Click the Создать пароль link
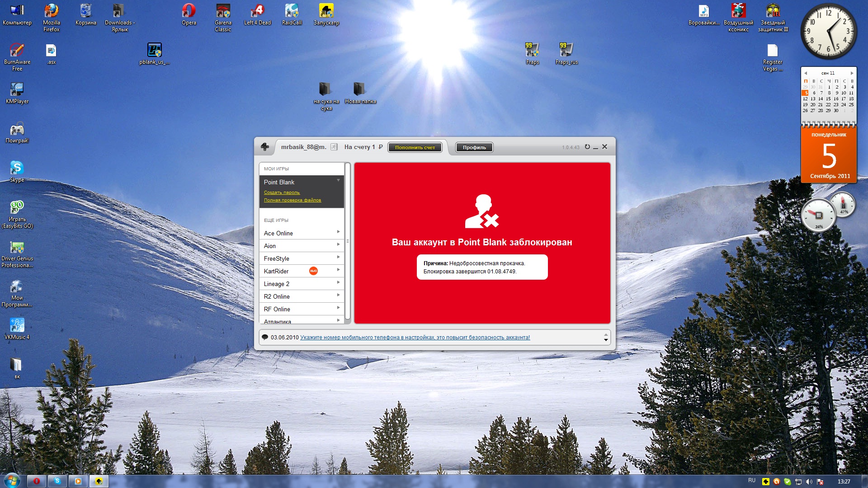This screenshot has height=488, width=868. click(282, 192)
